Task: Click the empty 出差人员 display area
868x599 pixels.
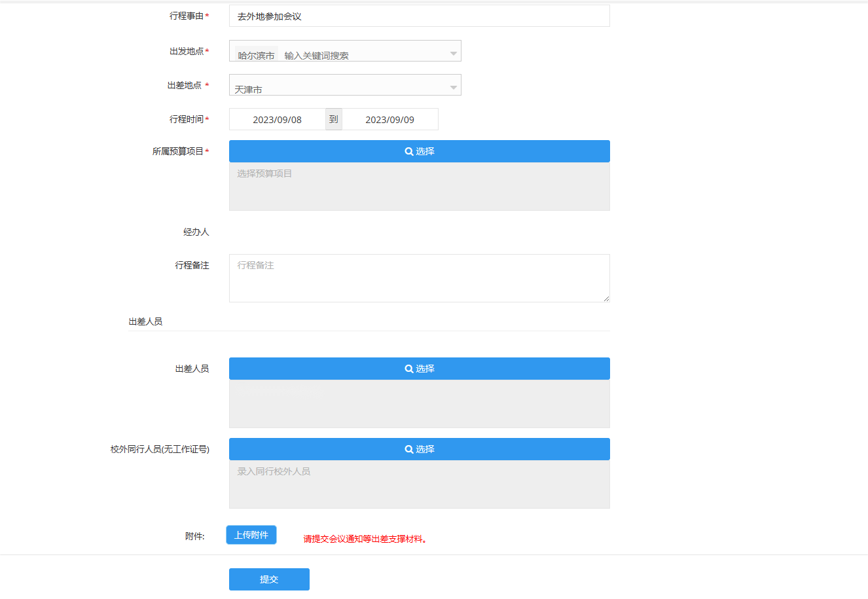Action: click(419, 404)
